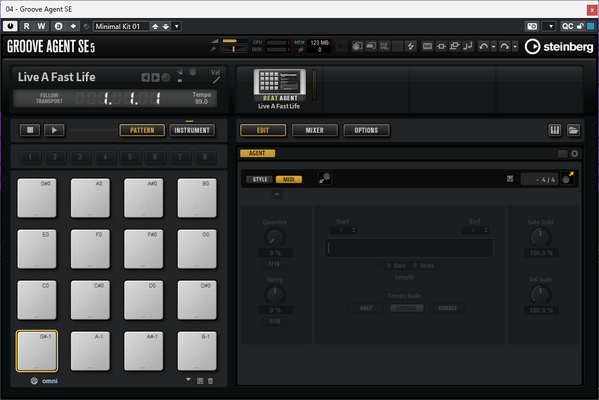599x400 pixels.
Task: Click the redo arrow icon
Action: click(x=505, y=46)
